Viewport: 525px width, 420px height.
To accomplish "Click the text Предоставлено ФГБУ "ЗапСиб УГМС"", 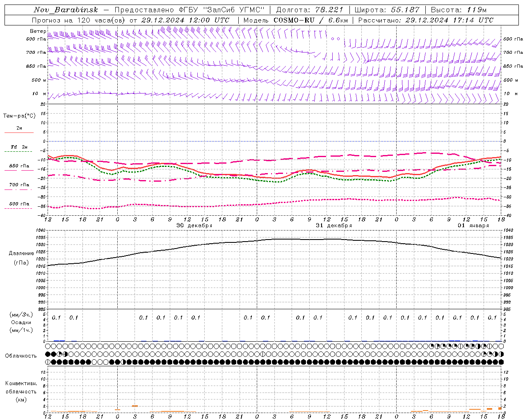I will click(x=189, y=10).
